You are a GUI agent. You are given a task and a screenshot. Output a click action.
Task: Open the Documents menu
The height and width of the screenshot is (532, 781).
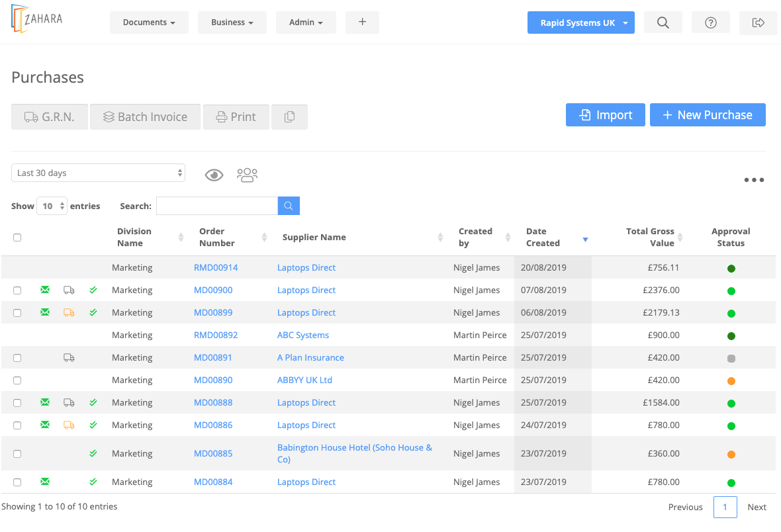click(x=149, y=22)
